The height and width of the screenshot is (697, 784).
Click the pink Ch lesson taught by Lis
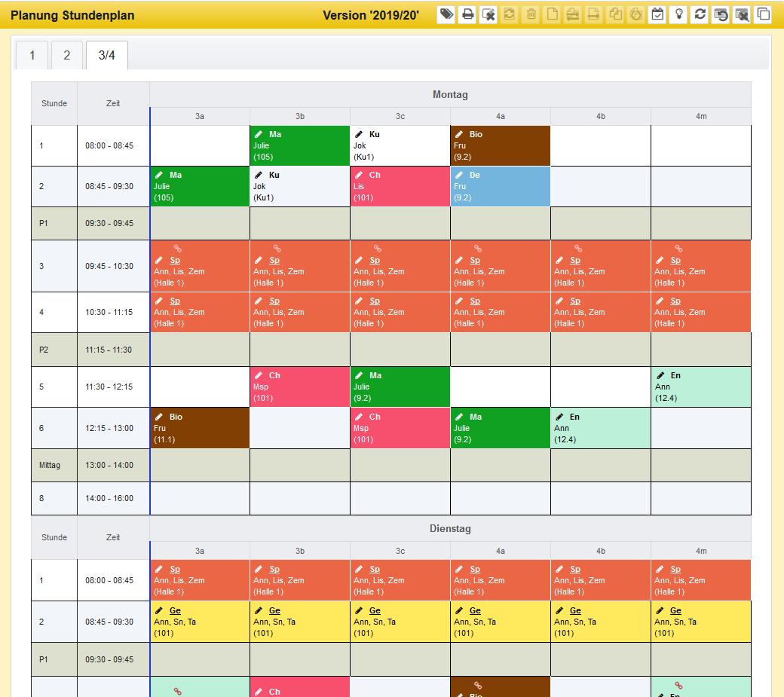pos(400,186)
